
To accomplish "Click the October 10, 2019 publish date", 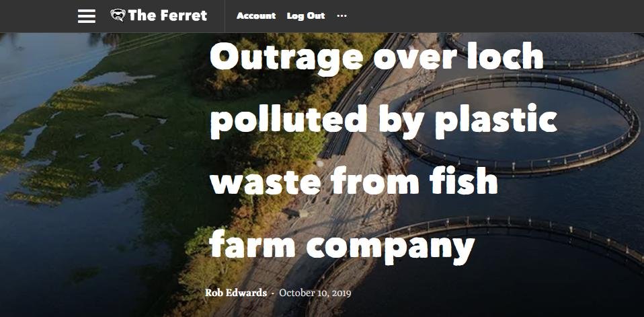I will click(315, 293).
